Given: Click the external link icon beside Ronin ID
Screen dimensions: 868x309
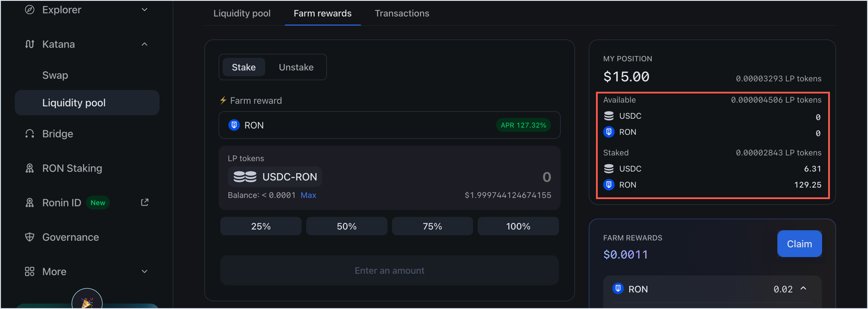Looking at the screenshot, I should (145, 202).
